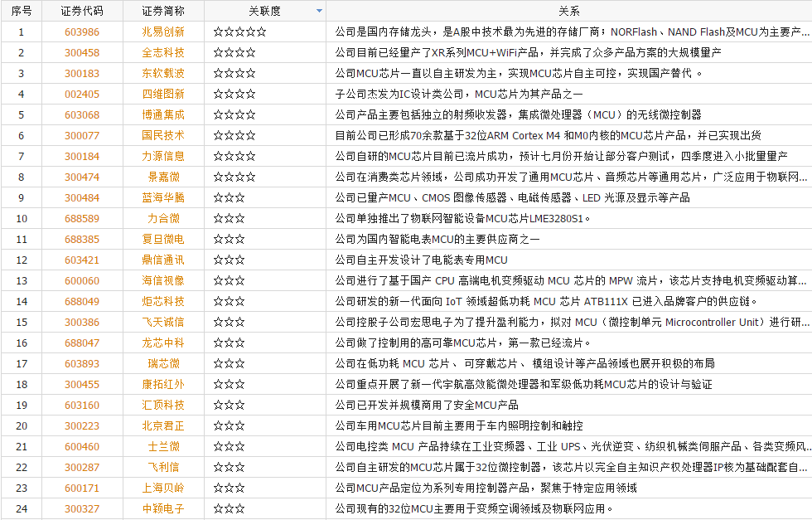Click the 序号 column header

point(22,11)
